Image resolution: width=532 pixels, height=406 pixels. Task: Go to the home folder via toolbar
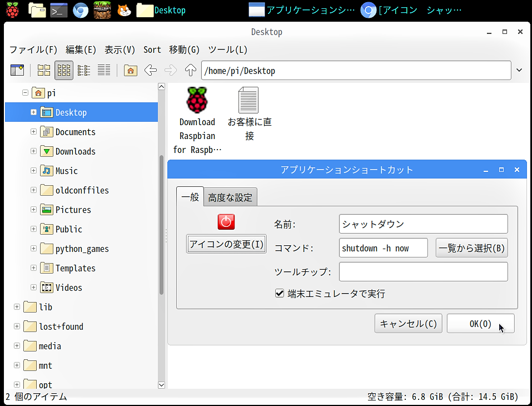130,70
